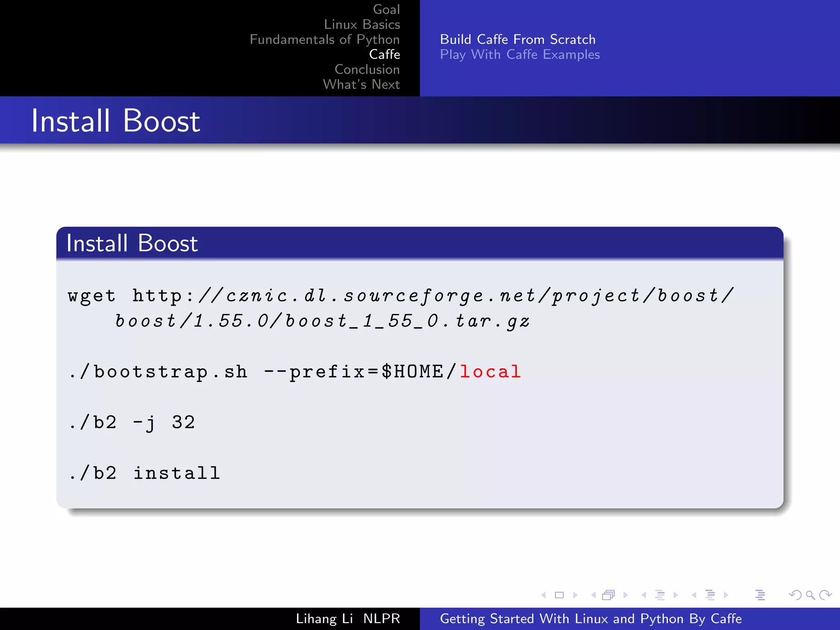
Task: Click the go back curved arrow
Action: click(795, 595)
